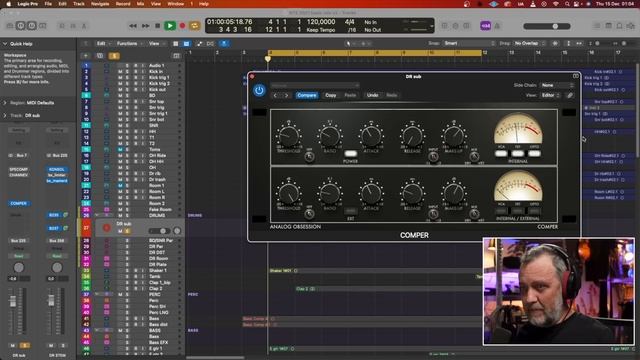Viewport: 640px width, 360px height.
Task: Click the purple count-in button
Action: [x=485, y=26]
